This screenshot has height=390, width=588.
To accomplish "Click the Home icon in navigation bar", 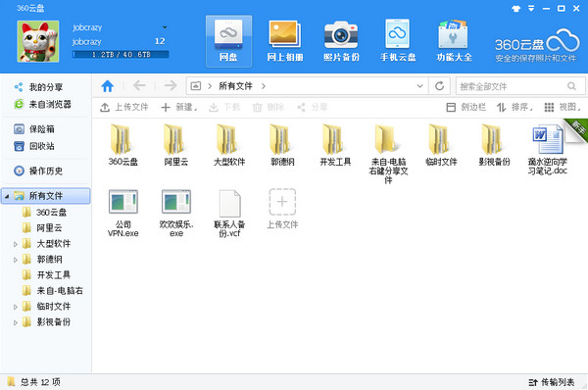I will coord(108,86).
